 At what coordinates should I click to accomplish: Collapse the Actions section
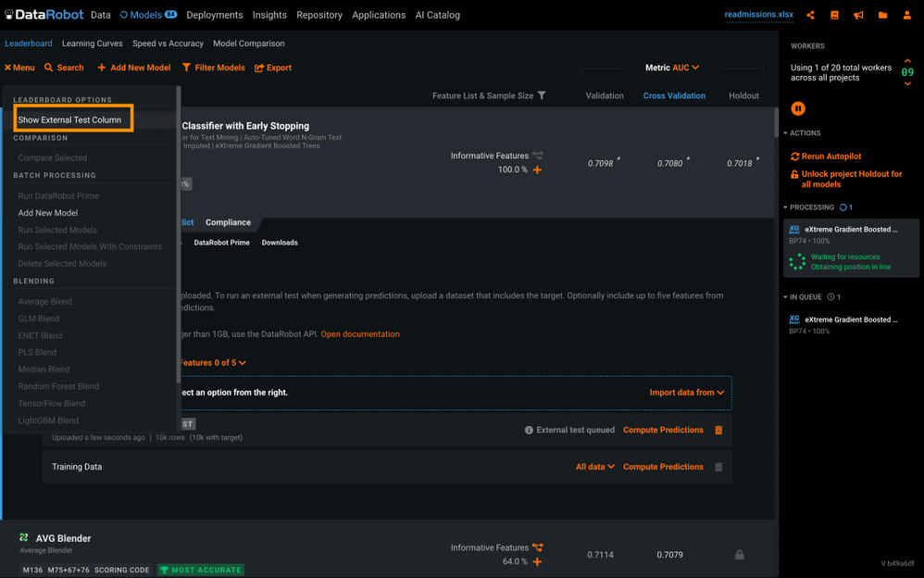tap(802, 133)
